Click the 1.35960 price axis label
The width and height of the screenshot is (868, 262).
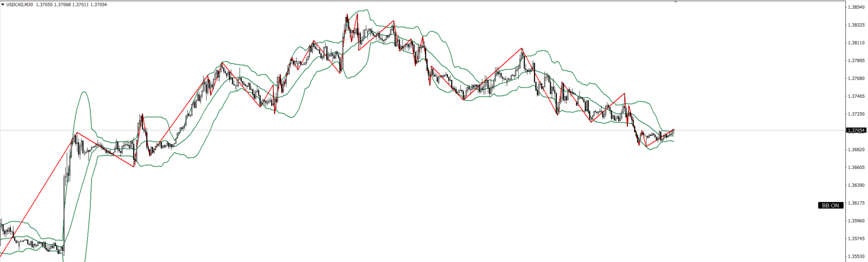[x=855, y=221]
